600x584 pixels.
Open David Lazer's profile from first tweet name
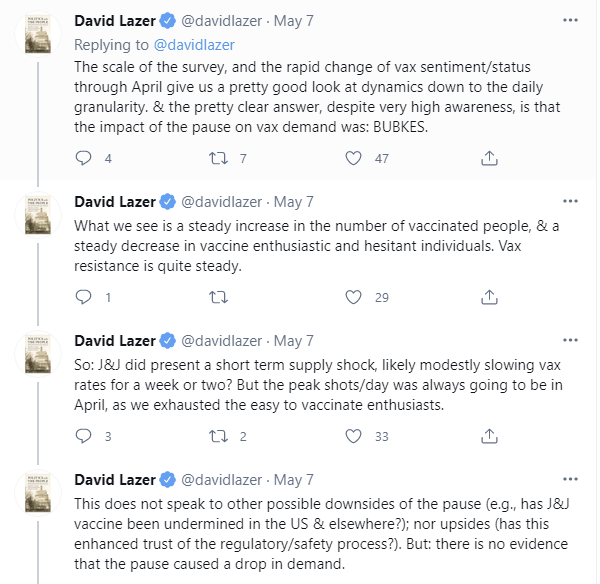[116, 20]
